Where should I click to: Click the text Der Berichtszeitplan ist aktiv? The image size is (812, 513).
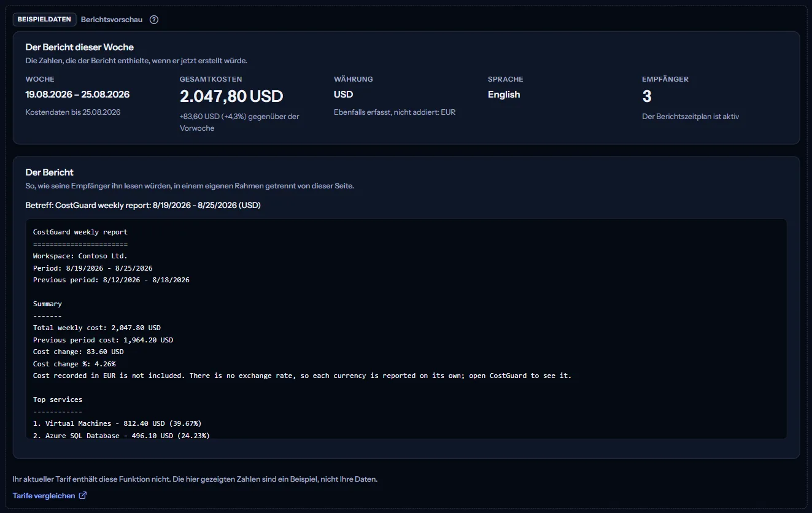pyautogui.click(x=690, y=117)
